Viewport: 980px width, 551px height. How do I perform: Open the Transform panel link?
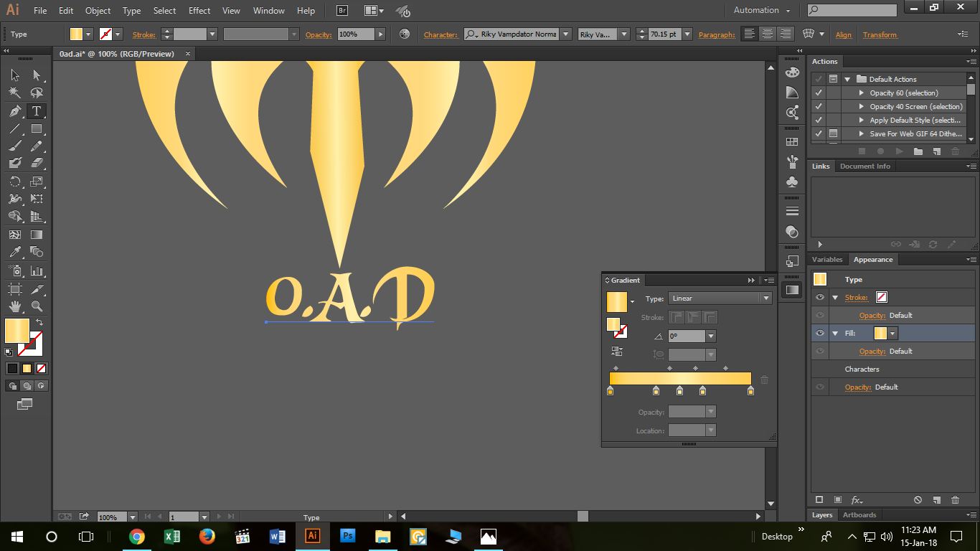880,34
